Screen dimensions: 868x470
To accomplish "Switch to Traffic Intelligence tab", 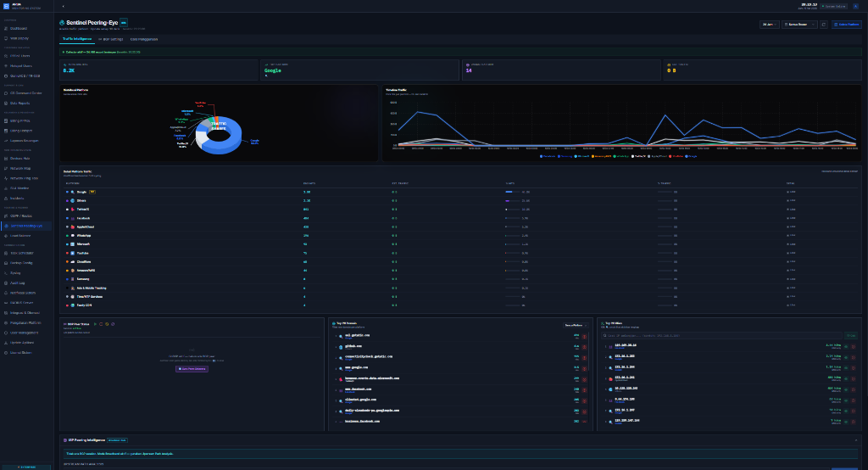I will (x=77, y=39).
